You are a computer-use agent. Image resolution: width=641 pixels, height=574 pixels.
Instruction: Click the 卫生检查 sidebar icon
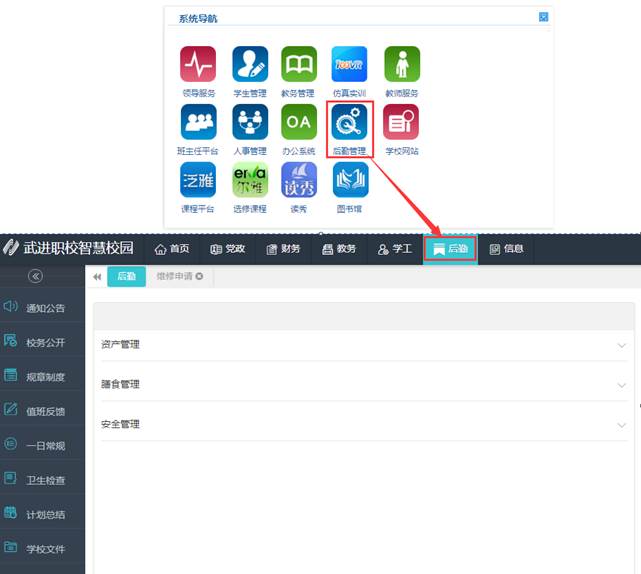click(x=10, y=478)
